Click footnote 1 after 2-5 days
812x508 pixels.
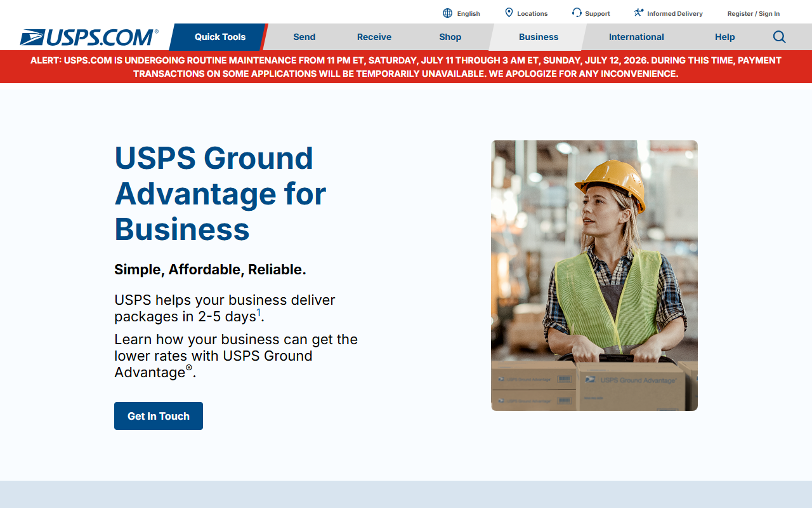[259, 312]
